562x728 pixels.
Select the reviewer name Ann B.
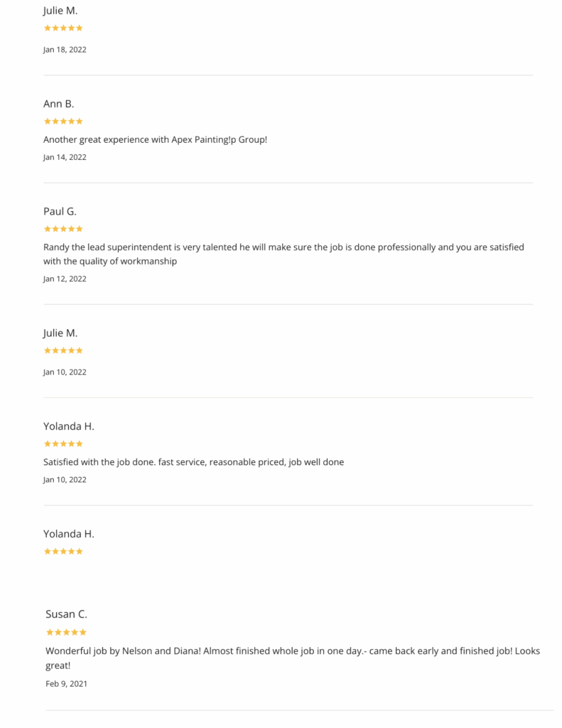click(58, 104)
